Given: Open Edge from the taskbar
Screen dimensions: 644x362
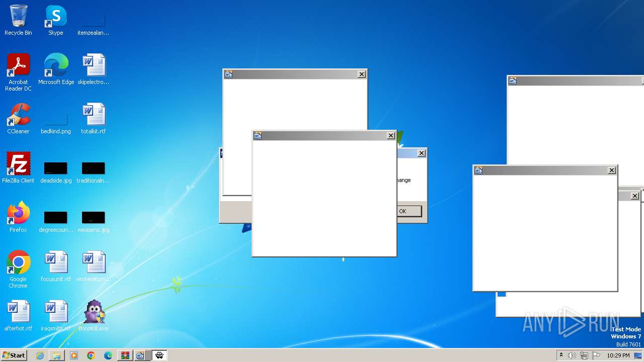Looking at the screenshot, I should (108, 355).
